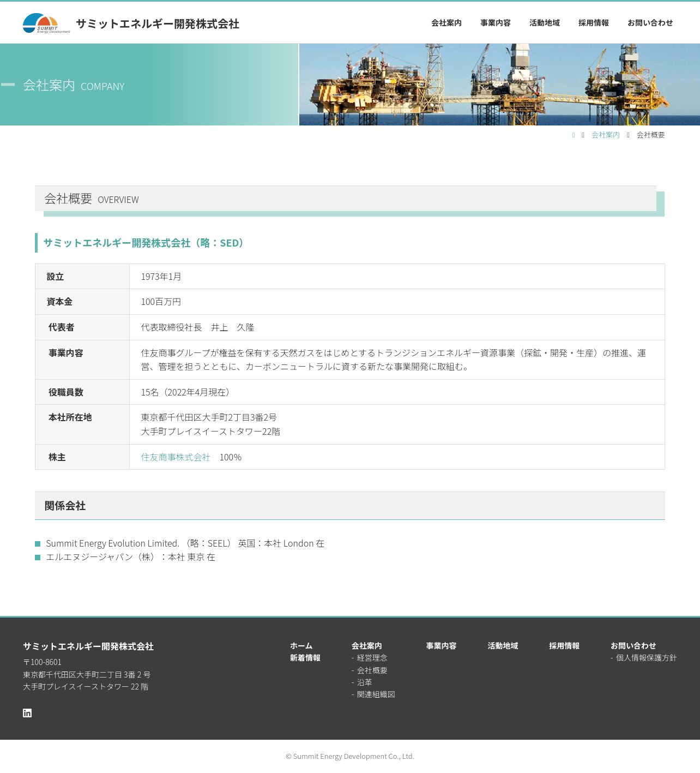Open 活動地域 in top navigation

tap(545, 23)
